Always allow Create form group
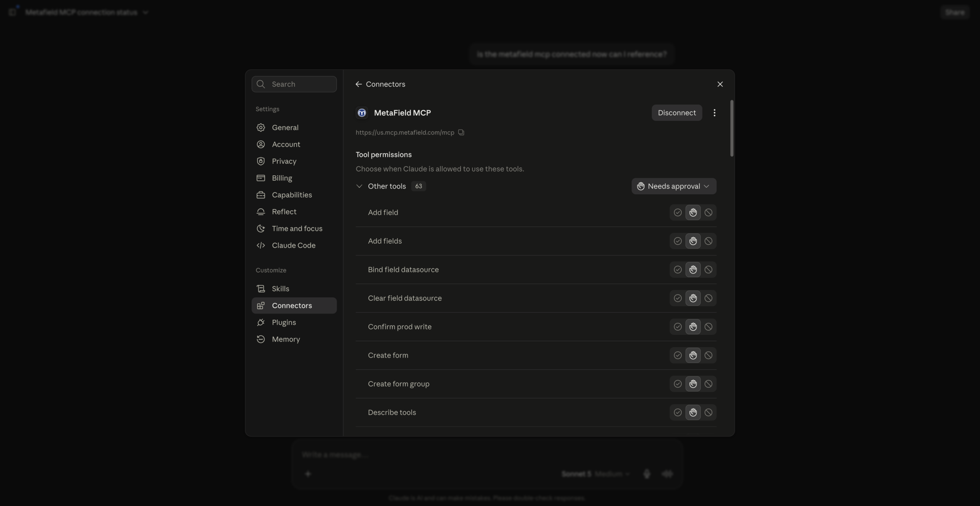This screenshot has height=506, width=980. [678, 384]
